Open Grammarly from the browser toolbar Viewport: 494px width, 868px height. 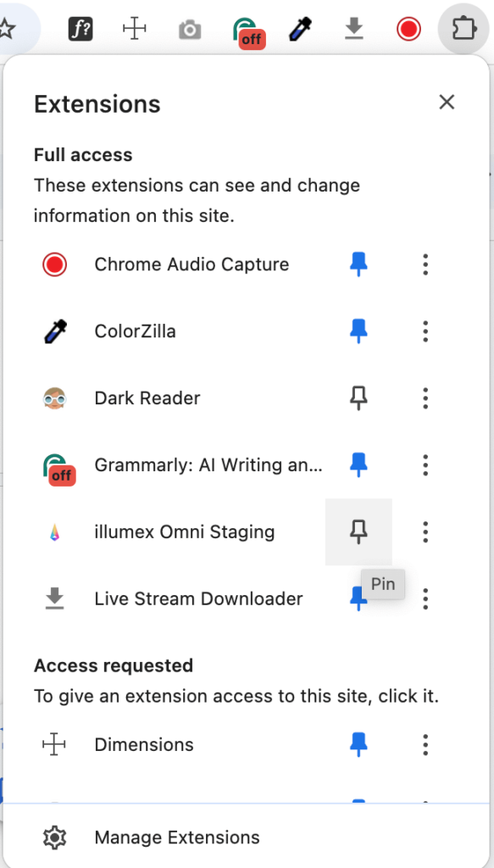coord(248,33)
